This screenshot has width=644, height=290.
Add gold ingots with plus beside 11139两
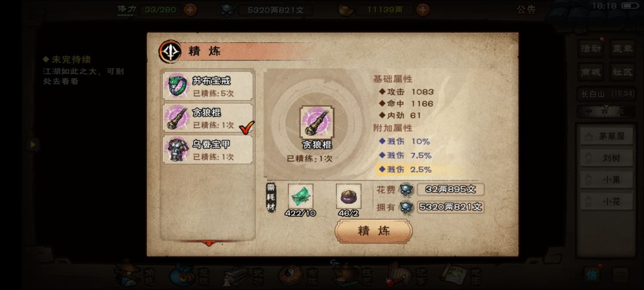423,10
